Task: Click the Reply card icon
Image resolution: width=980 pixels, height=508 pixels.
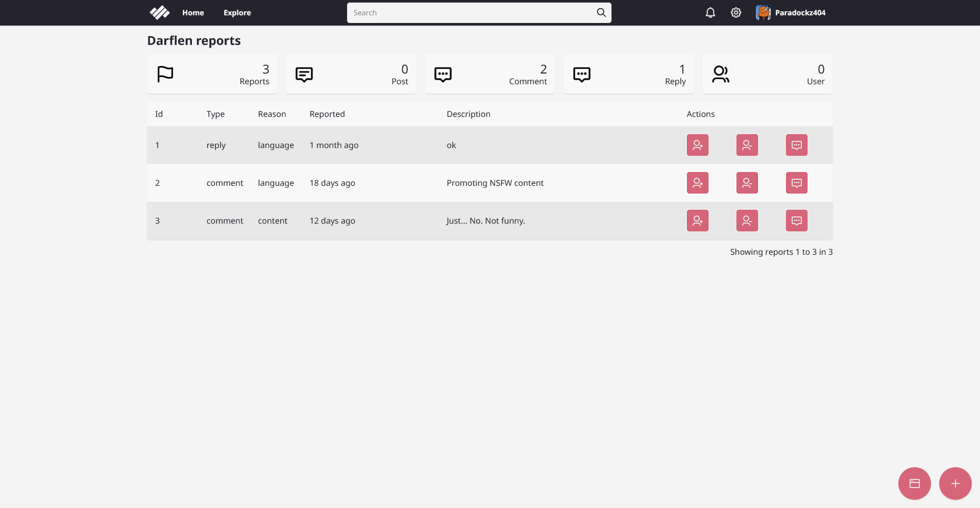Action: tap(582, 74)
